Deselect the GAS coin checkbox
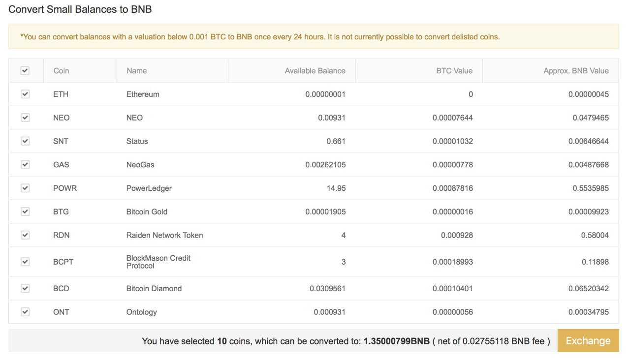 coord(25,165)
